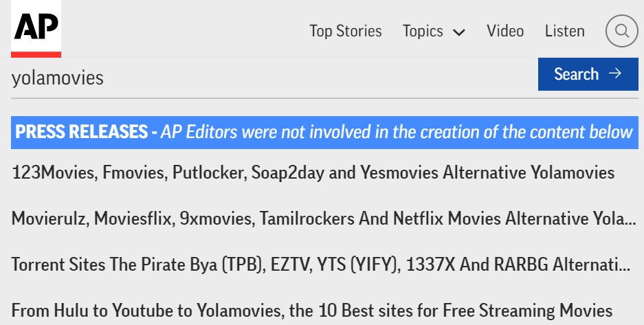Click the blue Search button text
Viewport: 644px width, 325px height.
tap(576, 74)
